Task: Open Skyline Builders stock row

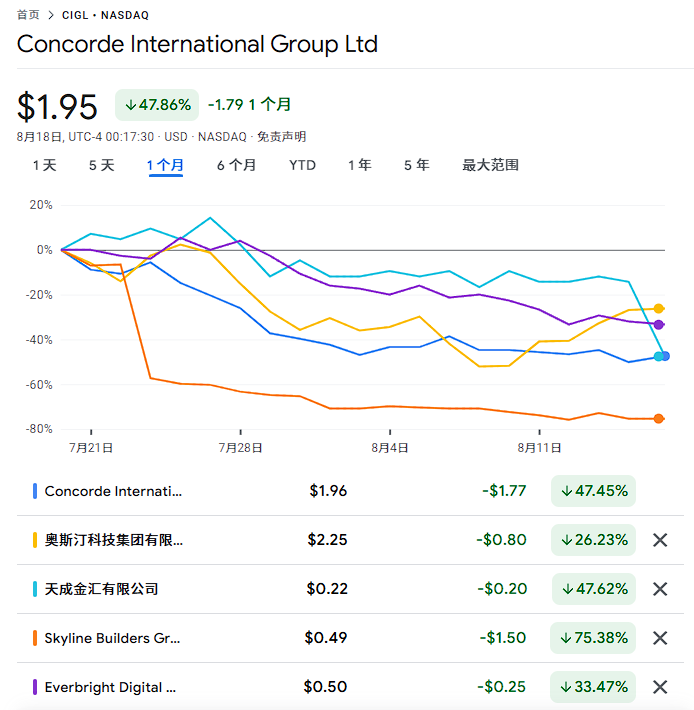Action: pos(112,638)
